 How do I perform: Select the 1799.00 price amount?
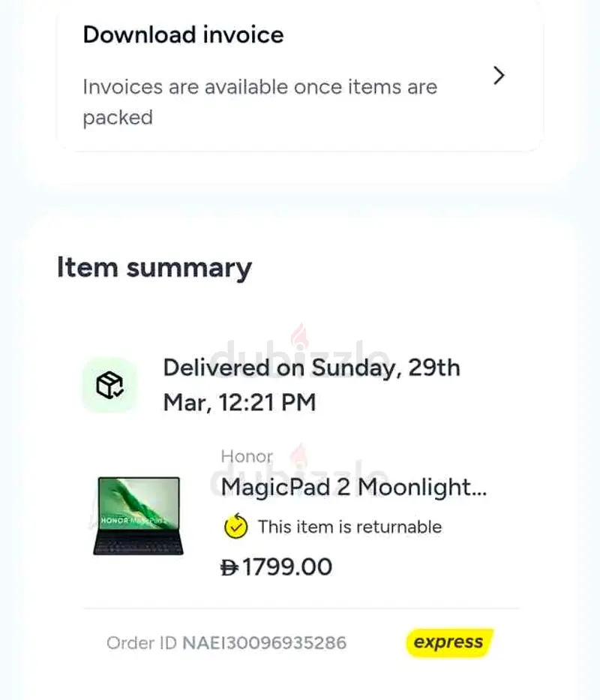click(287, 567)
